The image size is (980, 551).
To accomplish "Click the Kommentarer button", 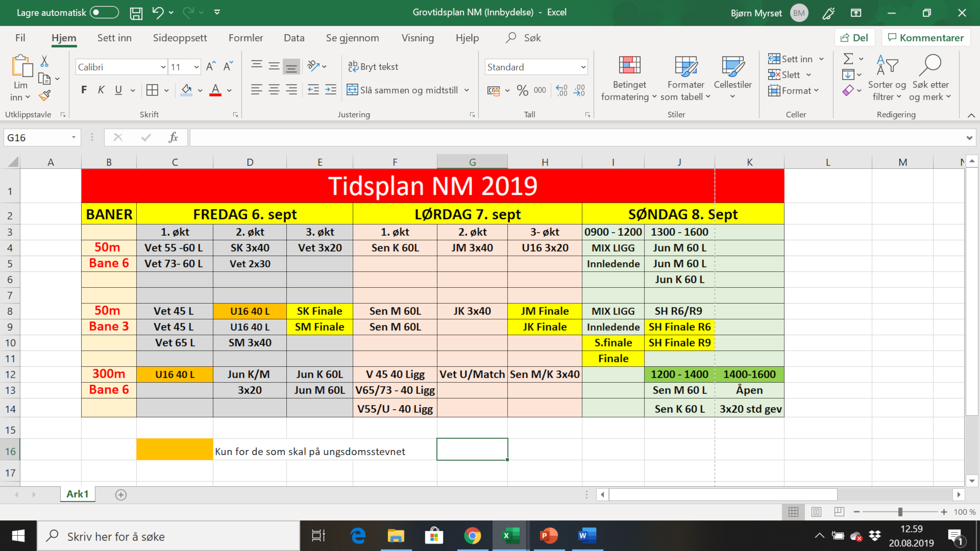I will [926, 38].
